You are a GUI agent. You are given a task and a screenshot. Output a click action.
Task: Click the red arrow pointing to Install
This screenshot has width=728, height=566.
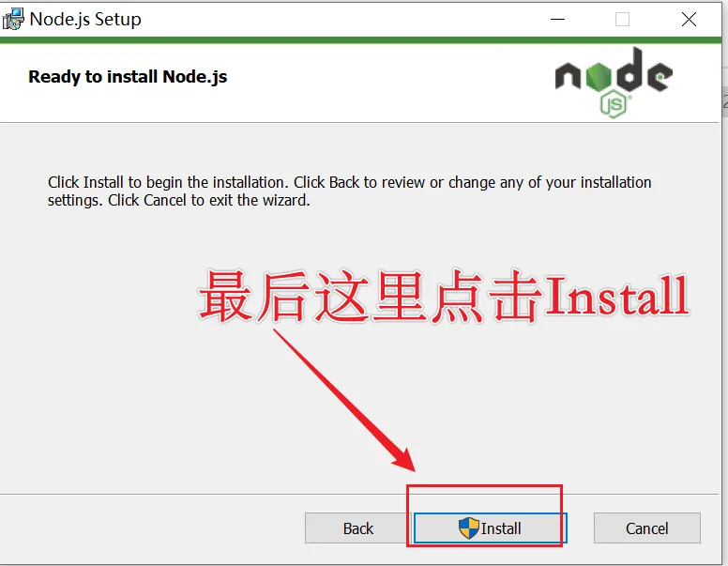coord(344,400)
